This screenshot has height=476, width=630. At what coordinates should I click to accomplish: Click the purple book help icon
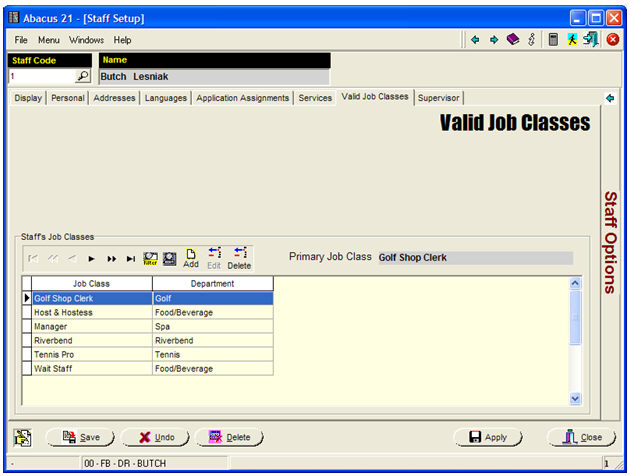point(513,40)
